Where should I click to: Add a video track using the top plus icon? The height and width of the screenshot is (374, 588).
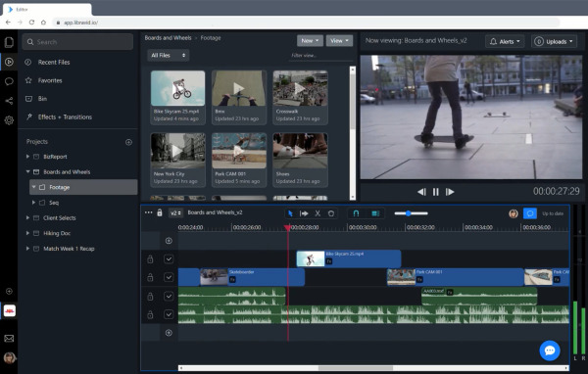coord(169,241)
